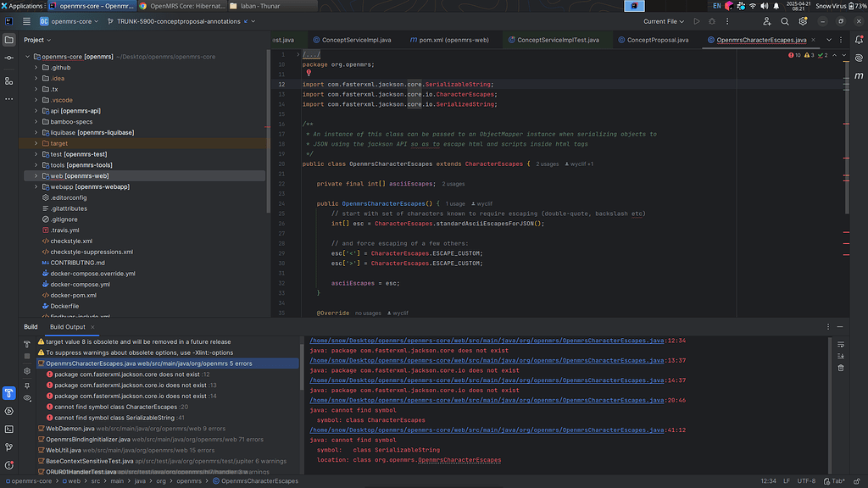
Task: Toggle soft-wrap in the Build Output panel
Action: [x=841, y=344]
